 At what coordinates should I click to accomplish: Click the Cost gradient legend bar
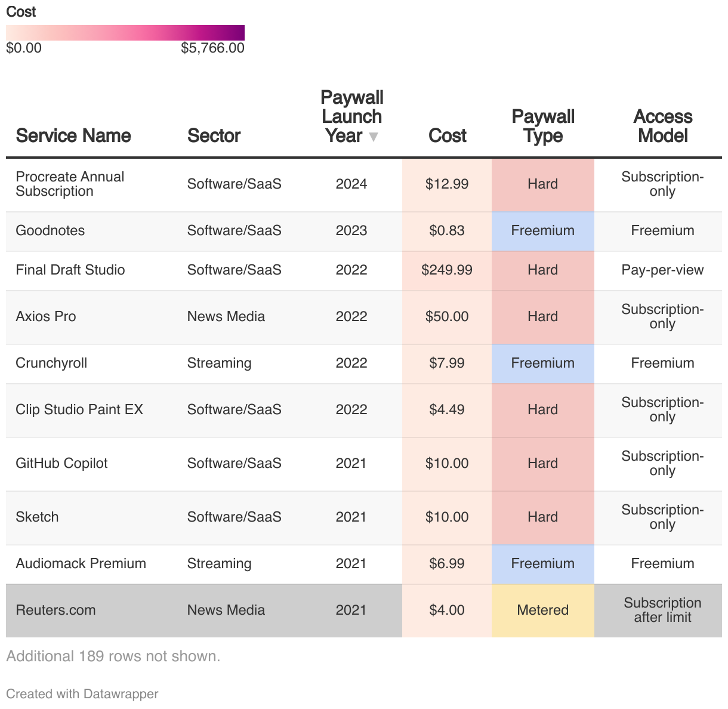125,33
